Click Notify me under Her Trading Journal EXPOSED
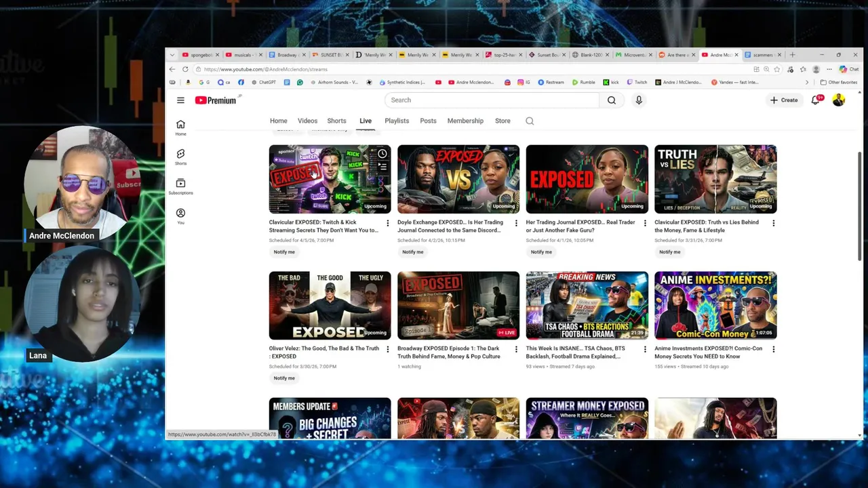Viewport: 868px width, 488px height. (x=541, y=252)
